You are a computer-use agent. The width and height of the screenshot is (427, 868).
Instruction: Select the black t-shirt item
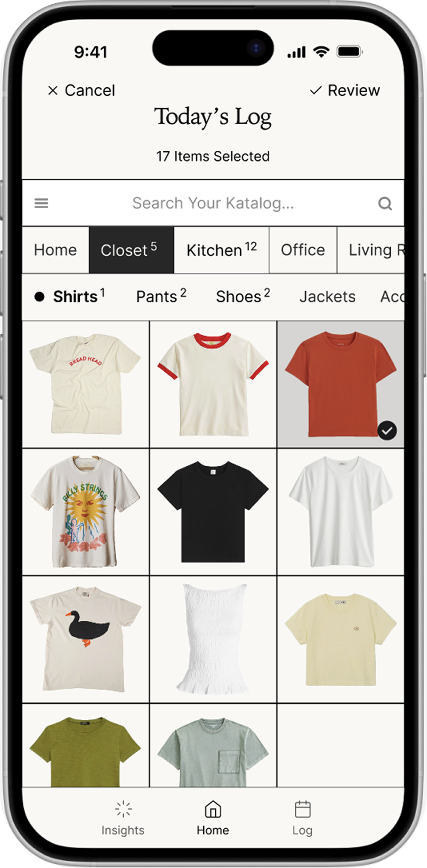213,512
